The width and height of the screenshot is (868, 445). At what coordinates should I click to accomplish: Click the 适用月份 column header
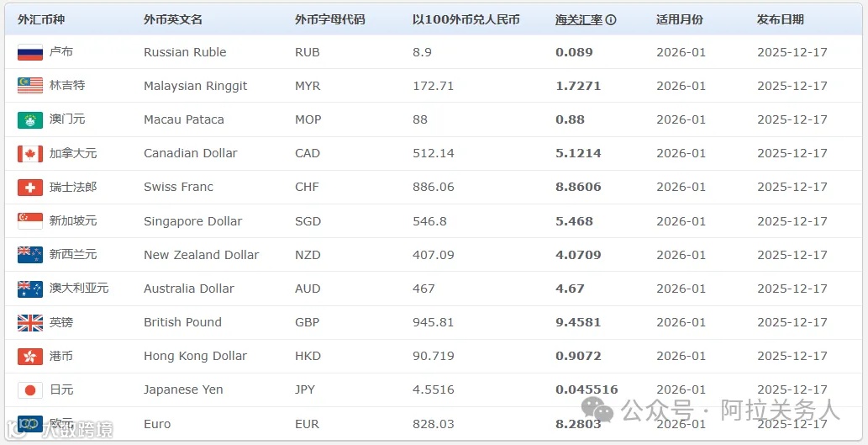[680, 19]
